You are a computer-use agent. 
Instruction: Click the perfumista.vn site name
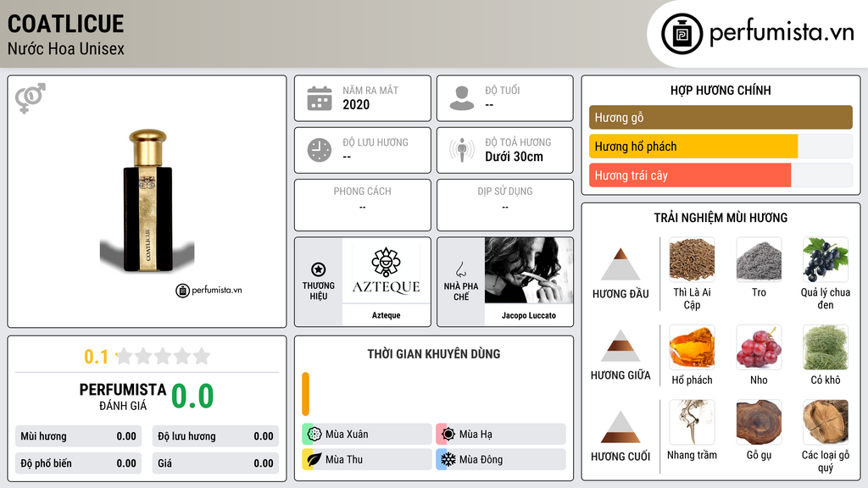(x=782, y=33)
